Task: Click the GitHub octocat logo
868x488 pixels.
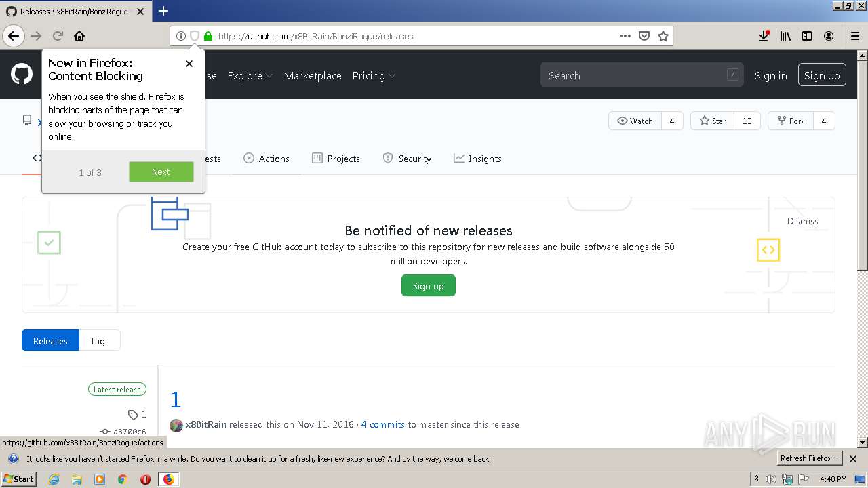Action: click(22, 75)
